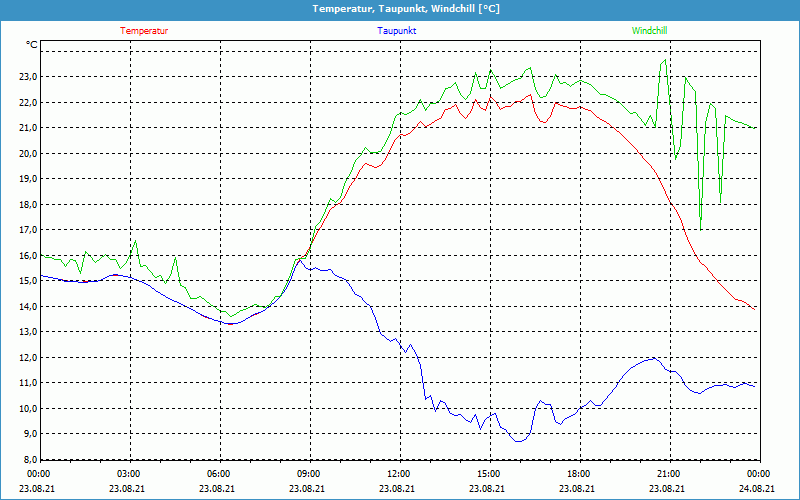Click the 11,0 y-axis value
This screenshot has height=500, width=800.
29,383
